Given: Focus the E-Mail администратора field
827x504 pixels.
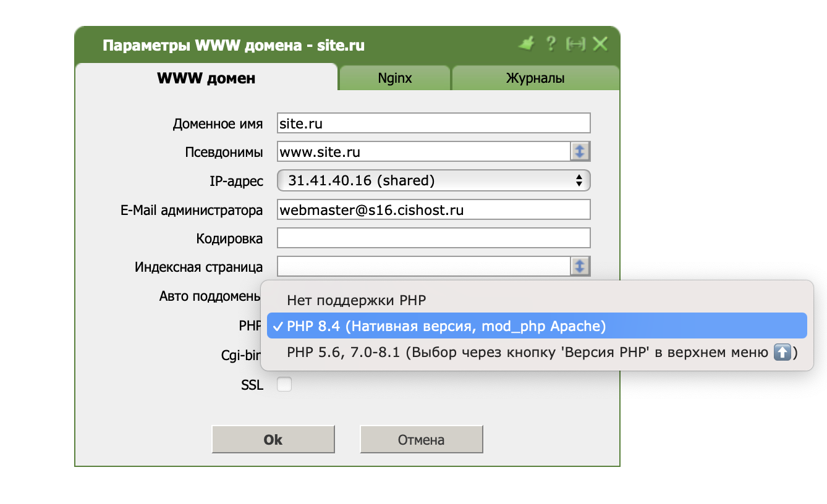Looking at the screenshot, I should tap(433, 209).
